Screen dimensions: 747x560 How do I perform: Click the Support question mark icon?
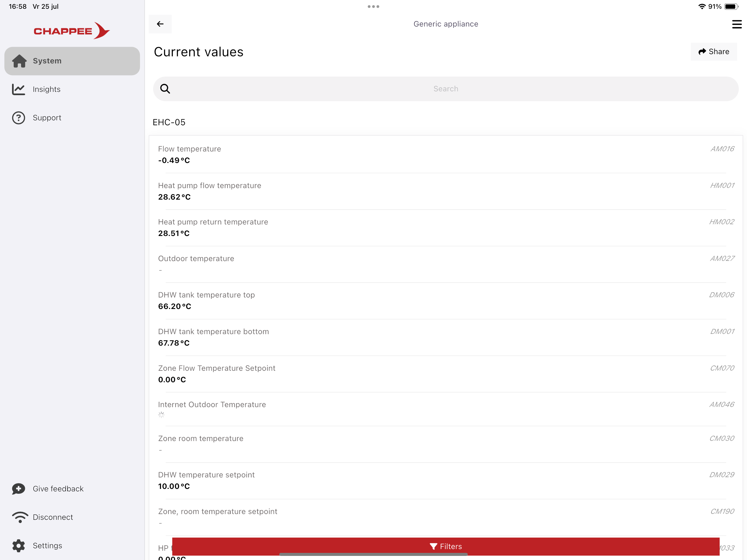(x=19, y=118)
